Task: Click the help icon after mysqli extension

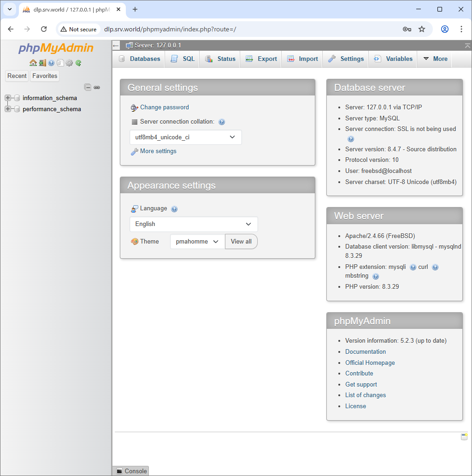Action: 413,267
